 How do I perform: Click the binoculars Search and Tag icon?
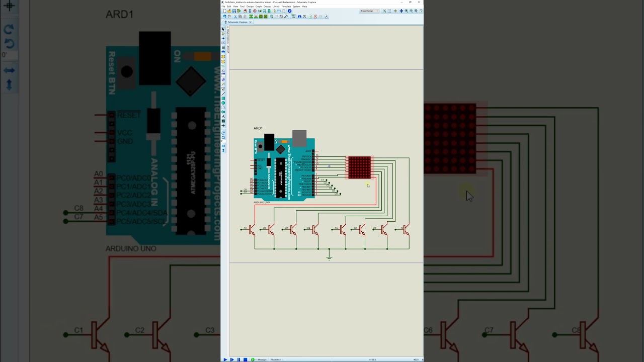(x=299, y=17)
